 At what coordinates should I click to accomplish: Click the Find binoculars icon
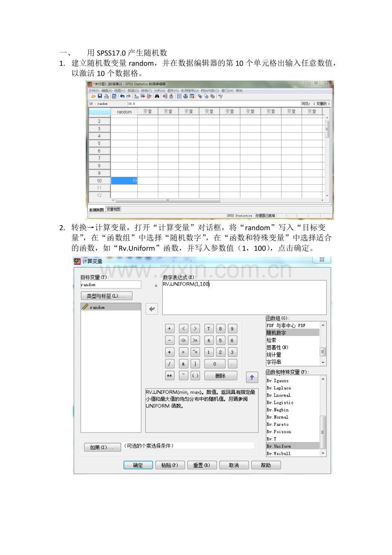[157, 96]
